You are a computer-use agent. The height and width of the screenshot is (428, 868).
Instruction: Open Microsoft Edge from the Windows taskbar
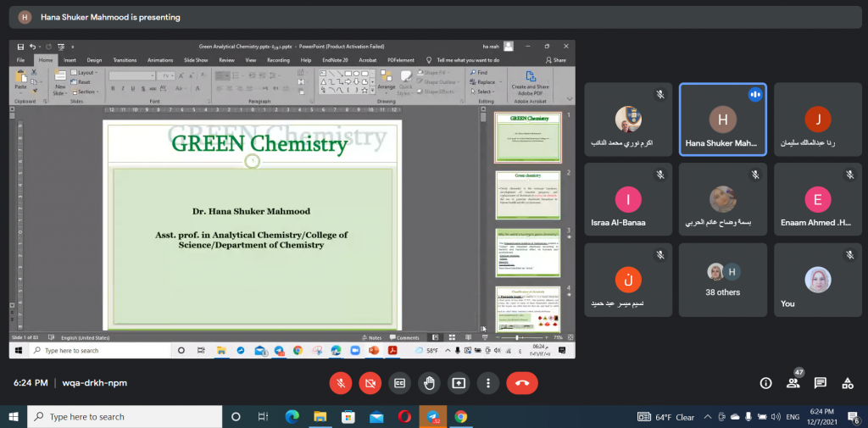292,416
